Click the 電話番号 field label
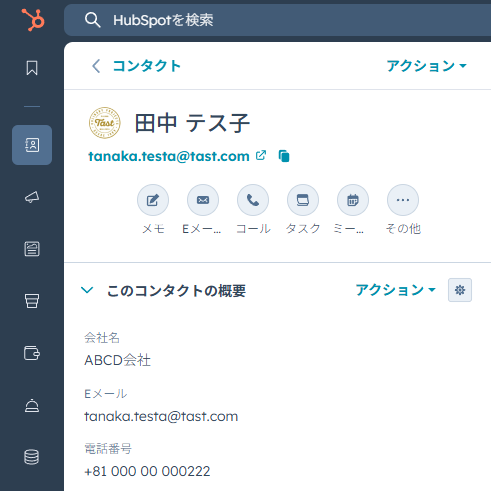Viewport: 491px width, 491px height. point(108,449)
